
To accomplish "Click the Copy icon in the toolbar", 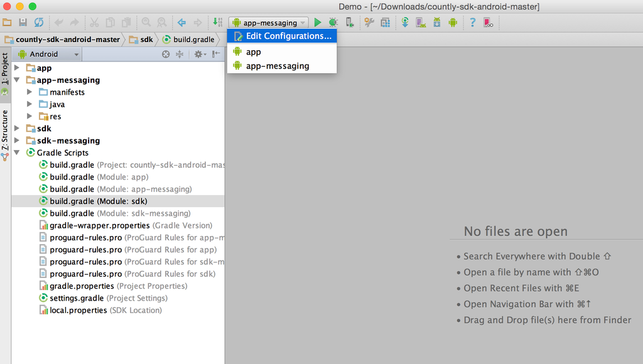I will click(x=111, y=23).
